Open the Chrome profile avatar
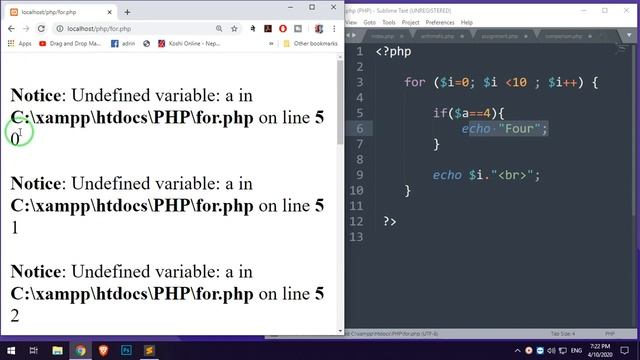This screenshot has height=360, width=640. (x=319, y=29)
